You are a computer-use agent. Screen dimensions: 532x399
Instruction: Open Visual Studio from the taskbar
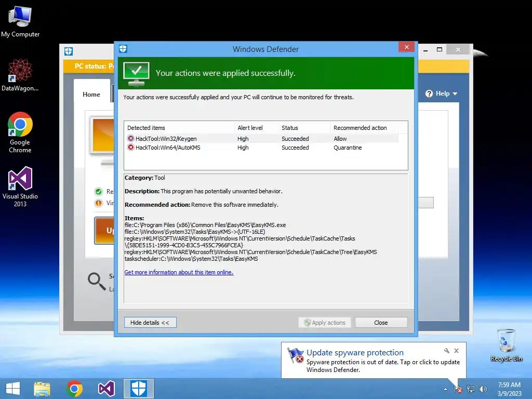106,389
